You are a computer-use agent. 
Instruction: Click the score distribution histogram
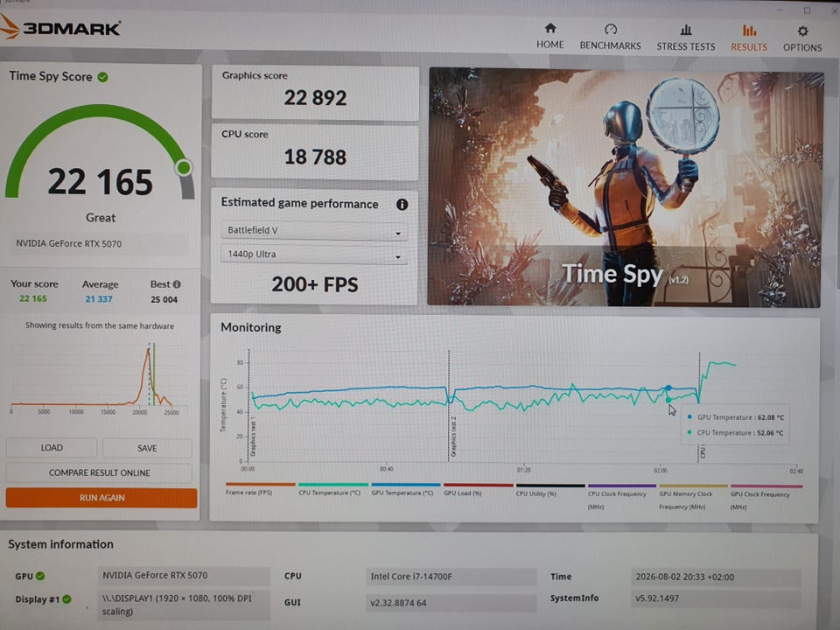click(x=99, y=378)
